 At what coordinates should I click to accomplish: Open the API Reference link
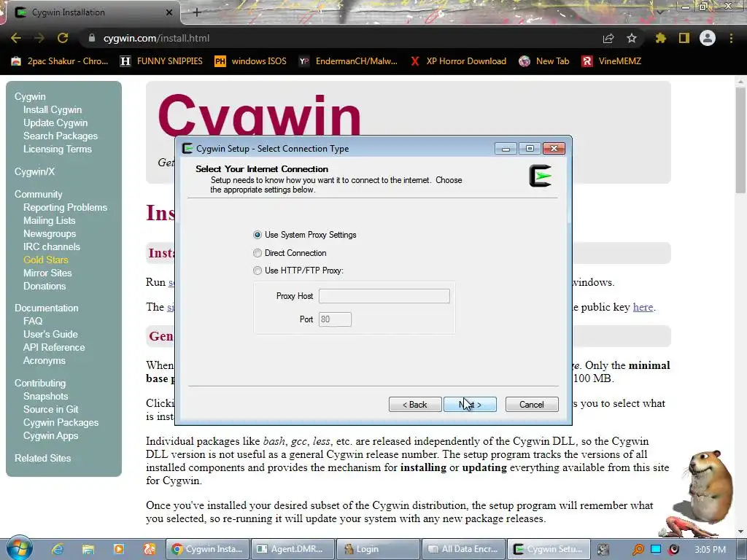coord(54,347)
